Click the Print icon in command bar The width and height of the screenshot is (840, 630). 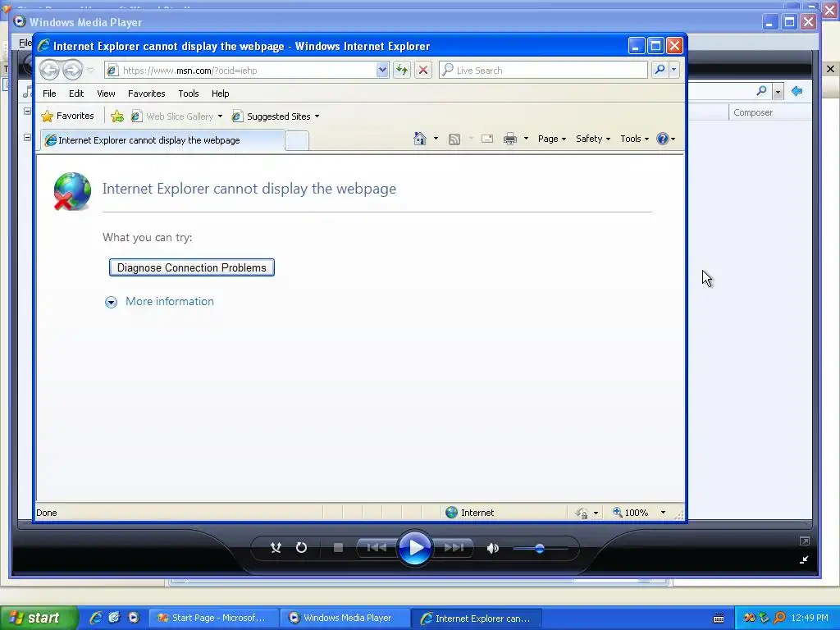(510, 139)
